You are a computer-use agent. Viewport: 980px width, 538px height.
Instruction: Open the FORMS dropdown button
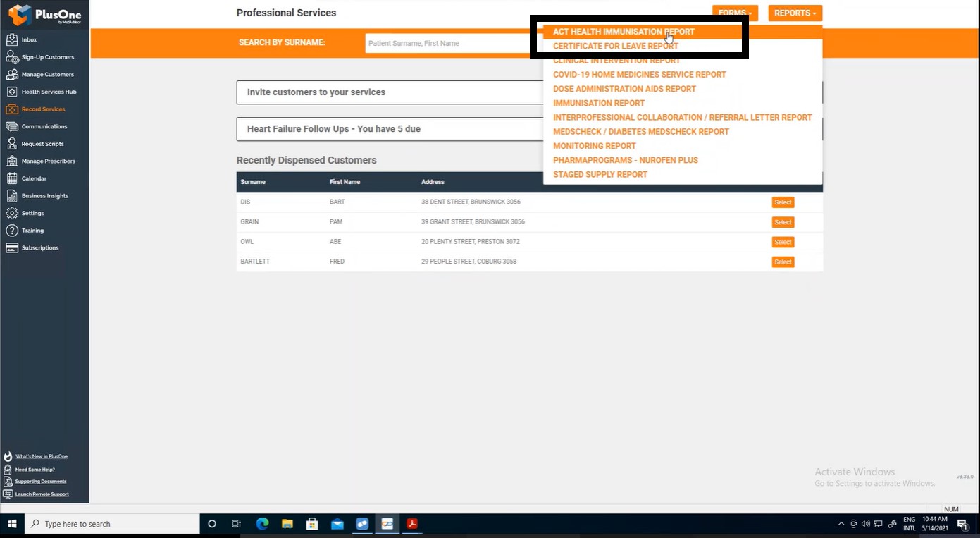[735, 13]
